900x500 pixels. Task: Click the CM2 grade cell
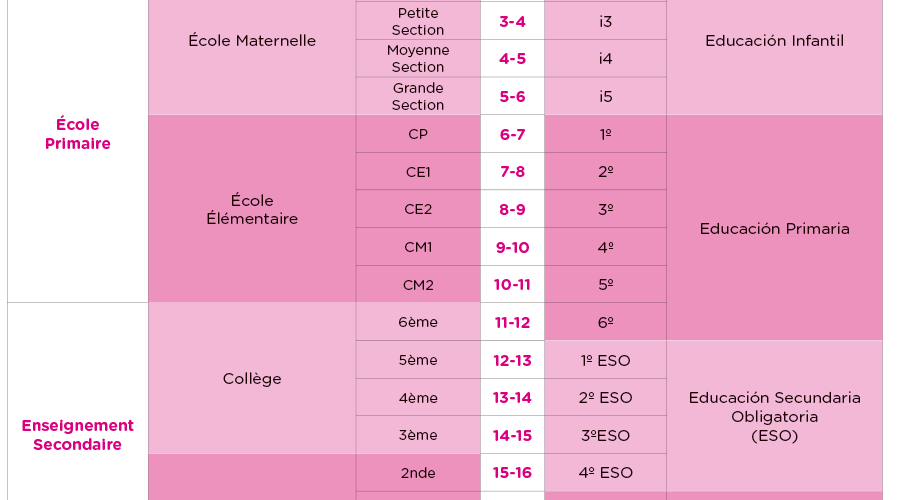coord(418,285)
